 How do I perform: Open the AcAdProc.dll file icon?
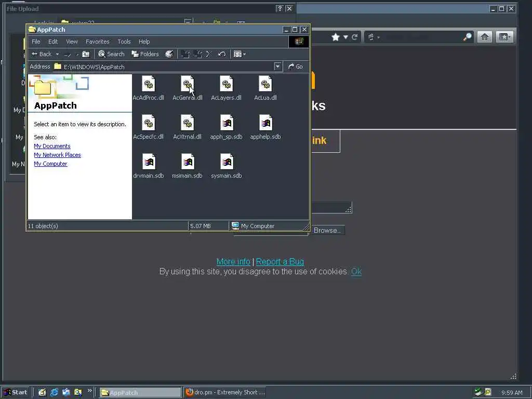(148, 84)
